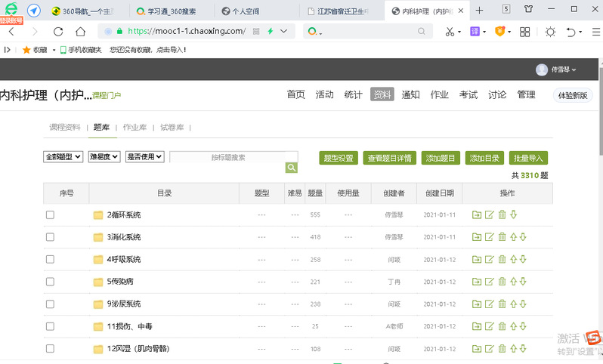The width and height of the screenshot is (603, 364).
Task: Click move-to-folder icon for 9泌尿系统 row
Action: (x=477, y=304)
